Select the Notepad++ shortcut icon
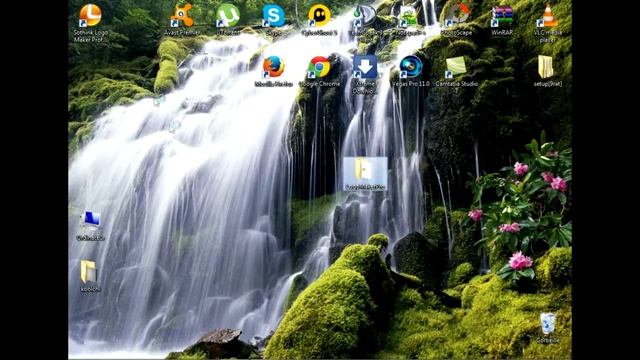This screenshot has width=640, height=360. pos(408,16)
